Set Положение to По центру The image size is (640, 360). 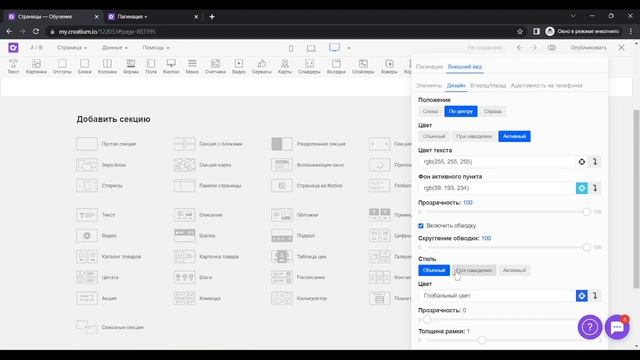461,111
